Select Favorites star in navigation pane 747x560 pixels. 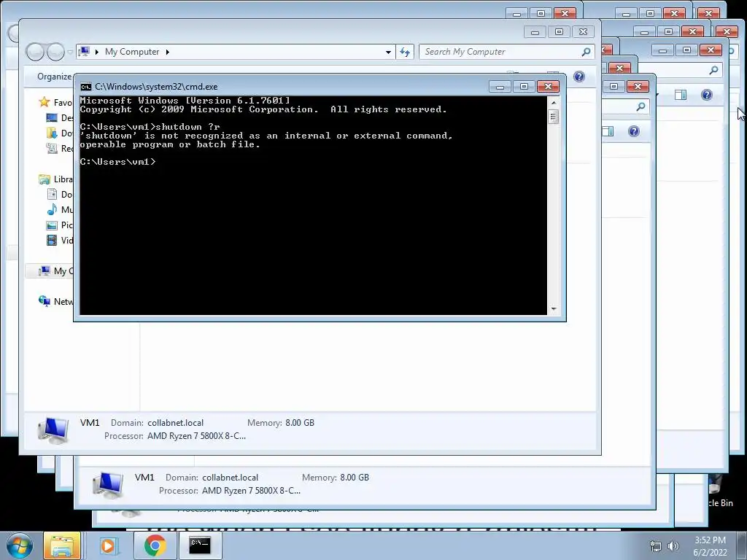(x=44, y=102)
